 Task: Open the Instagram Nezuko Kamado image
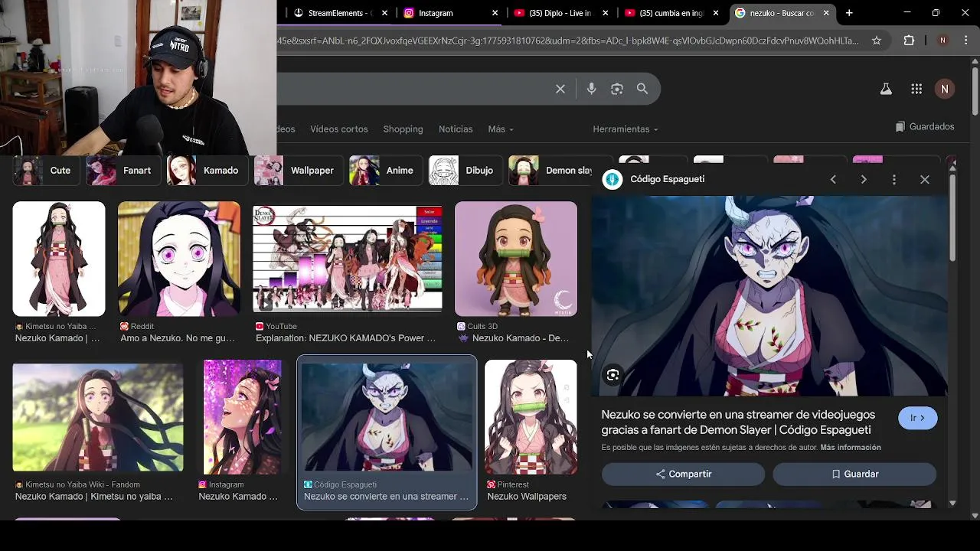242,417
